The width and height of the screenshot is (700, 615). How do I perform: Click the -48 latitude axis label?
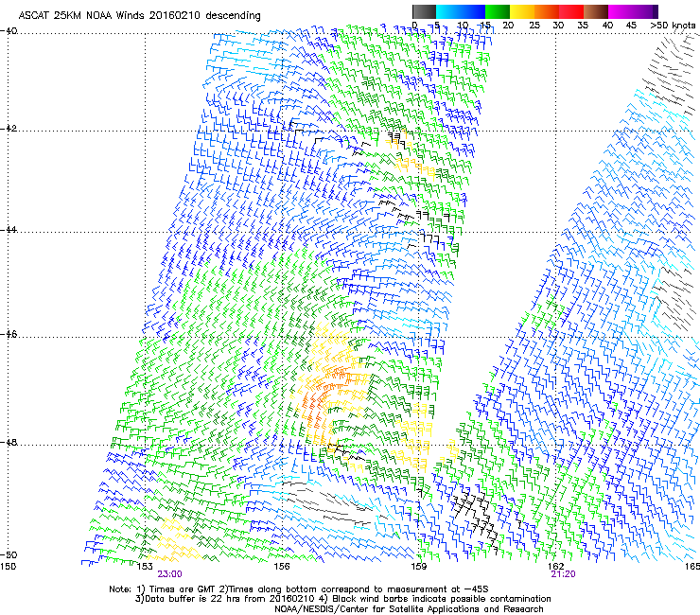click(x=9, y=442)
